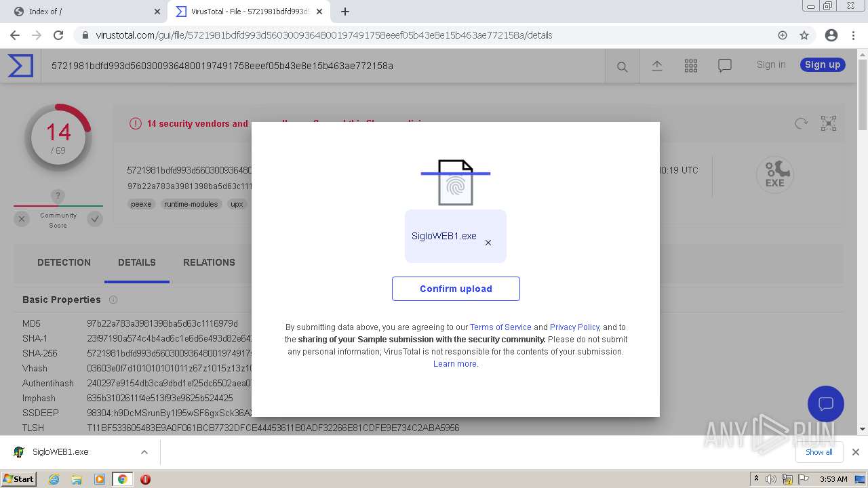The height and width of the screenshot is (488, 868).
Task: Click the peexe tag
Action: point(141,204)
